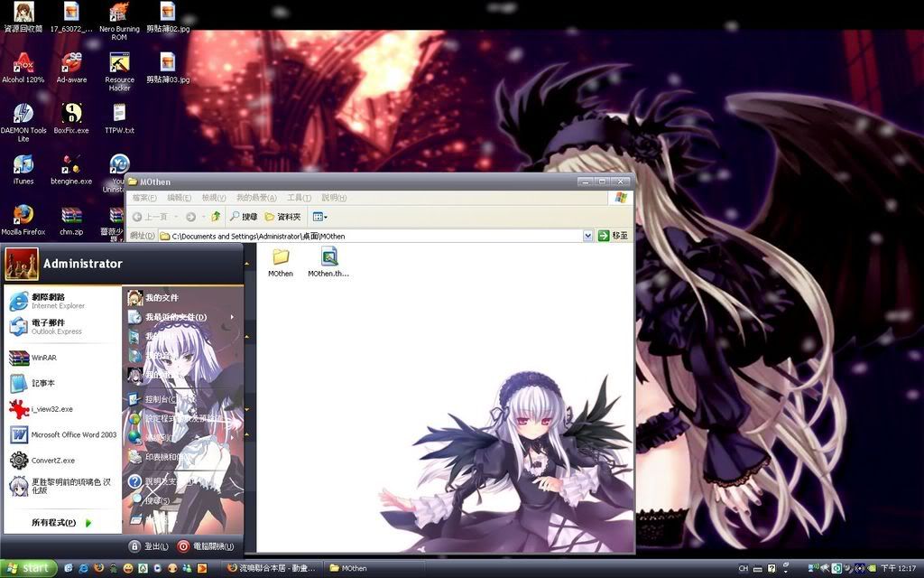Click the 移至 Go button
Viewport: 924px width, 578px height.
(x=613, y=236)
